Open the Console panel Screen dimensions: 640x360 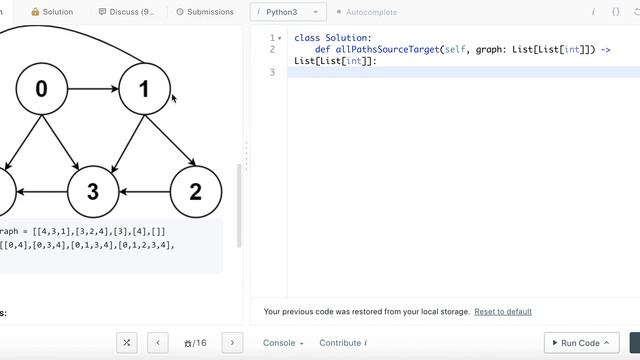(283, 343)
